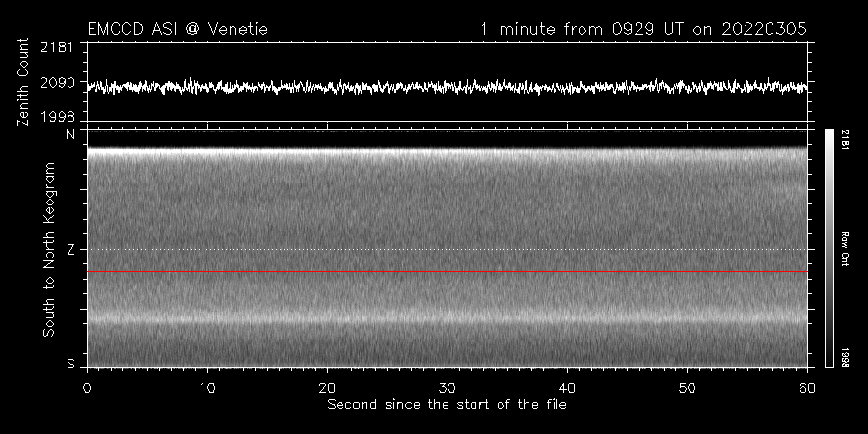Click the '1 minute from 0929 UT on 20220305' heading
868x434 pixels.
coord(644,29)
